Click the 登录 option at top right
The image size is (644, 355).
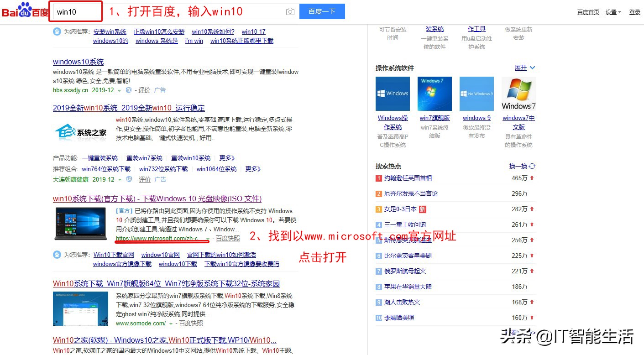click(x=635, y=12)
